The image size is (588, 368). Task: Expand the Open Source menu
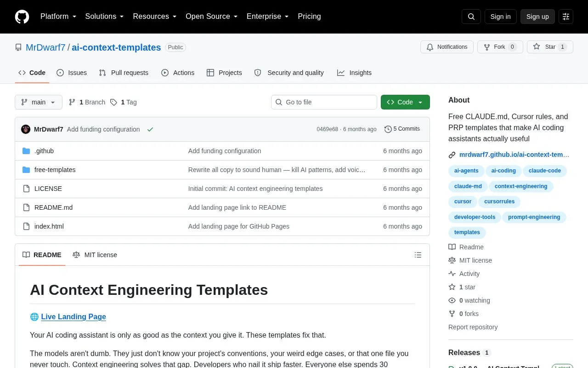212,17
